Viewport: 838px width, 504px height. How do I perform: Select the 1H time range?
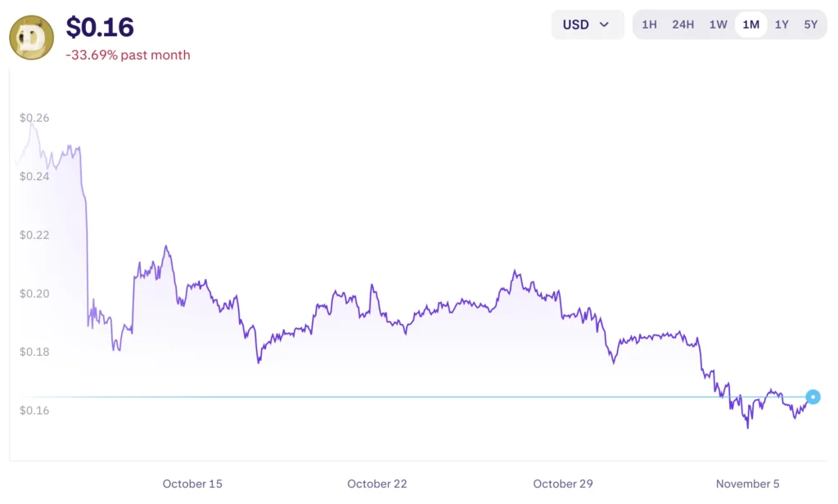[649, 25]
